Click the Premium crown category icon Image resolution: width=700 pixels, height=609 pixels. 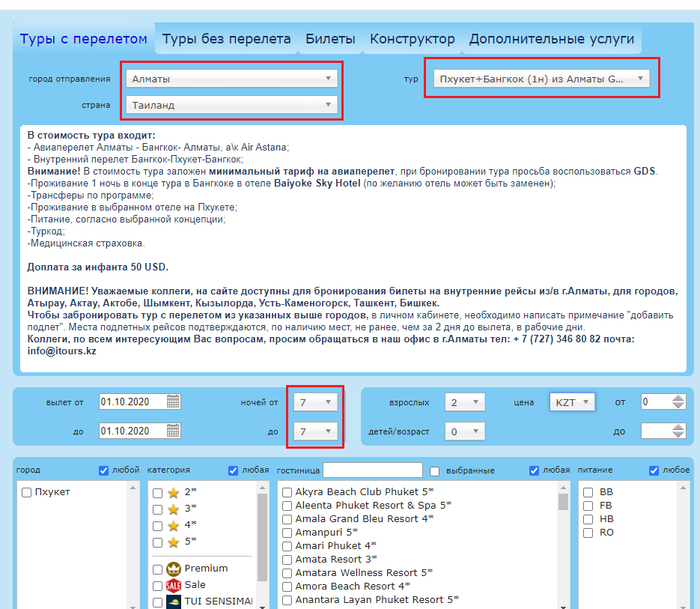[174, 569]
